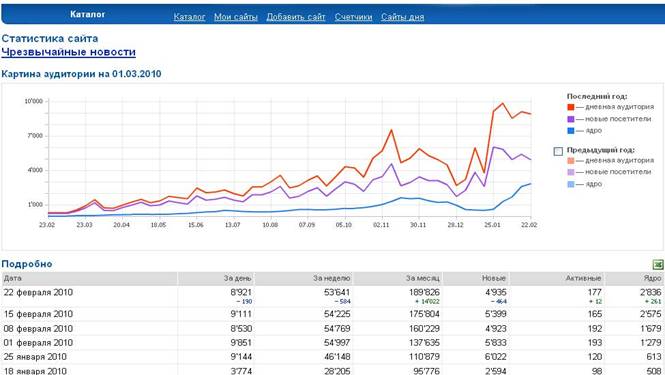Click red дневная аудитория swatch for last year
The width and height of the screenshot is (665, 375).
(x=570, y=107)
